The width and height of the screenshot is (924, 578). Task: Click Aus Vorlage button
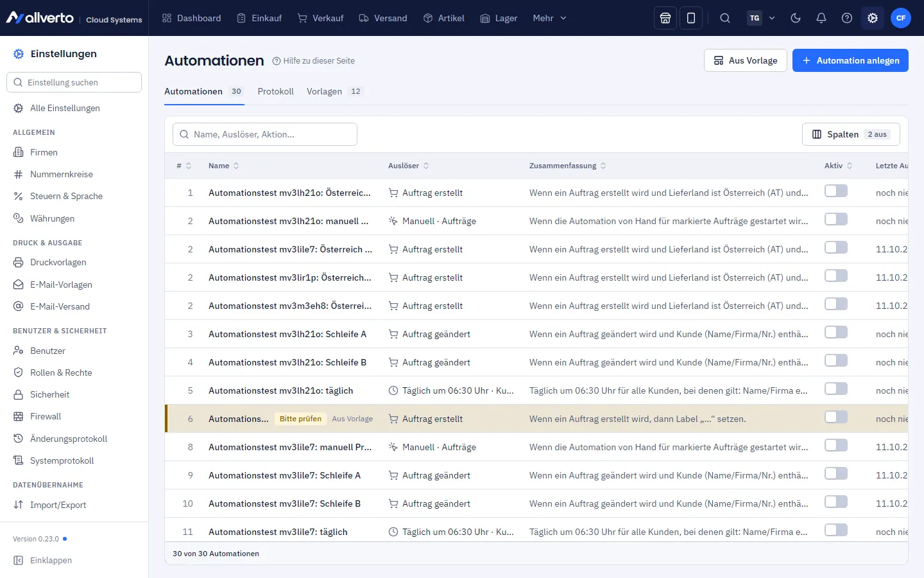click(x=746, y=60)
